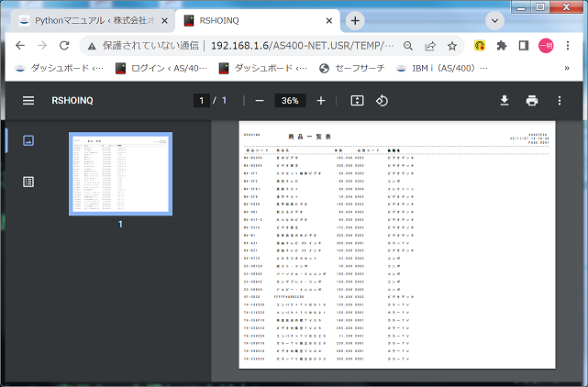The image size is (588, 387).
Task: Rotate the page counterclockwise
Action: point(383,100)
